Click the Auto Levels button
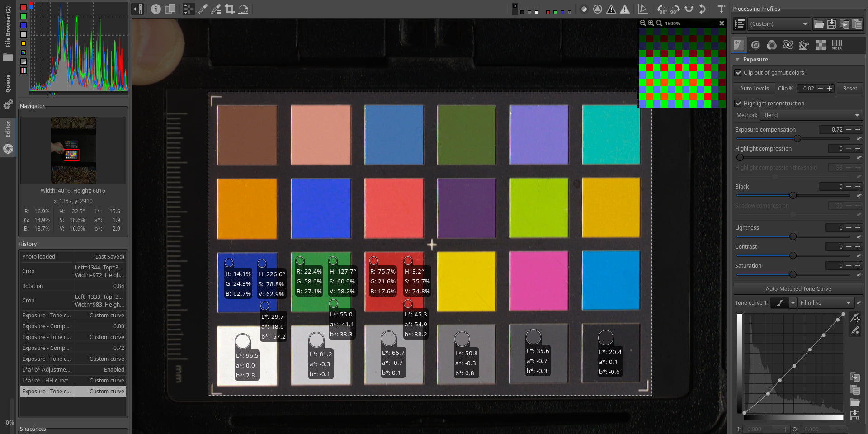 point(754,89)
